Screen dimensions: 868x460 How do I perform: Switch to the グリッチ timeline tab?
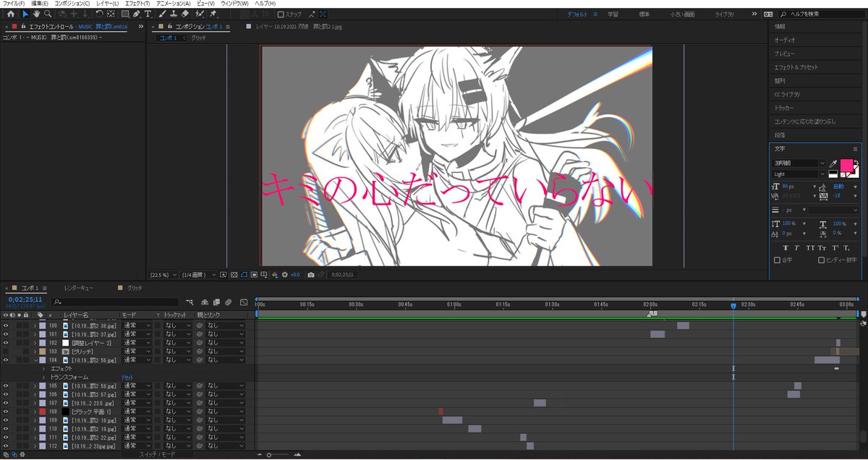pos(135,288)
